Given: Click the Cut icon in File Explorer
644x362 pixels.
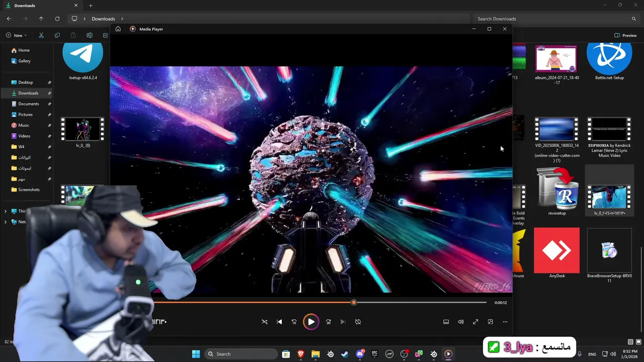Looking at the screenshot, I should (41, 35).
